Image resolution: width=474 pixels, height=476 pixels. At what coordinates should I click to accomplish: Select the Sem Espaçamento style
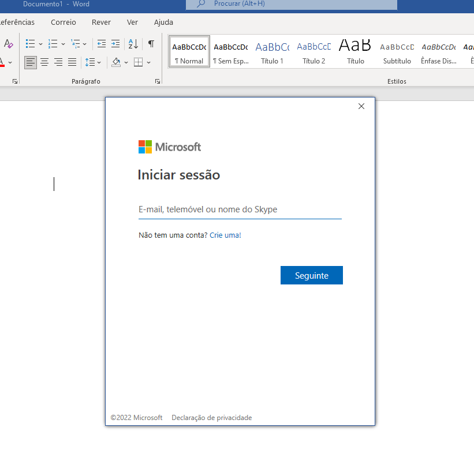click(x=231, y=51)
